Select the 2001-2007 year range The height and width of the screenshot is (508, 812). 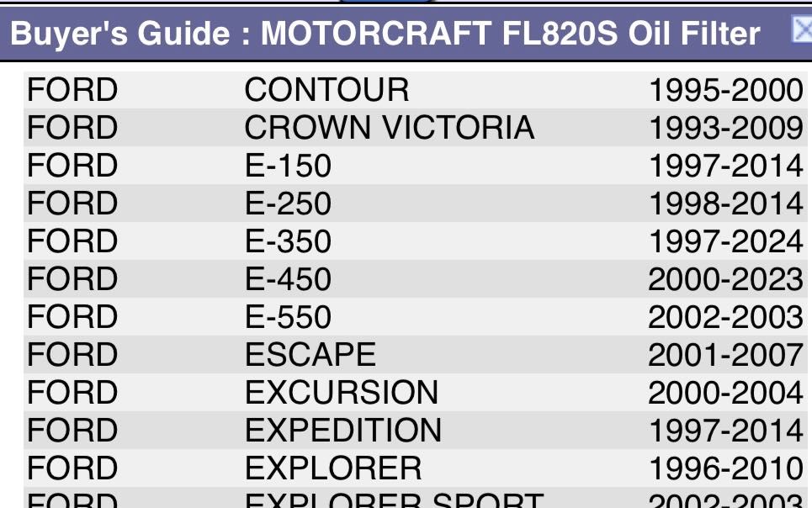pyautogui.click(x=725, y=355)
